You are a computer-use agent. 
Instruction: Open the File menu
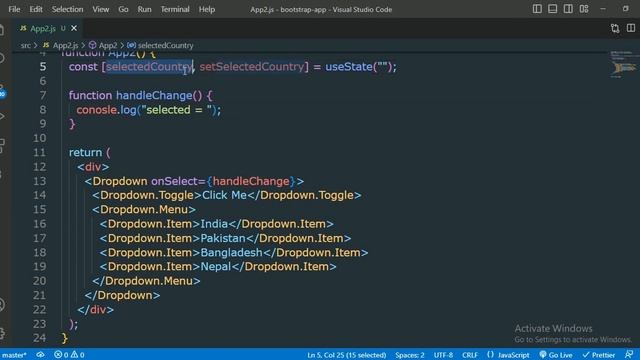14,9
